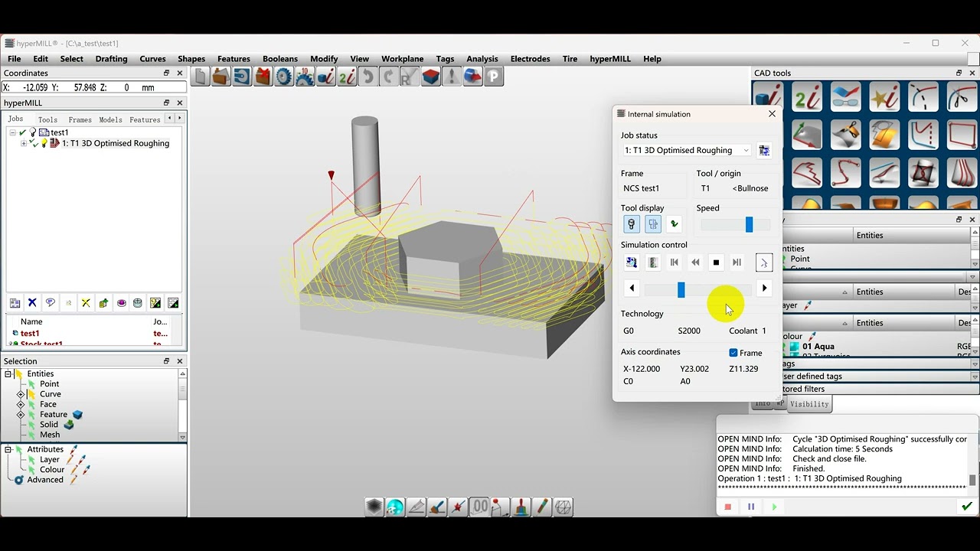The width and height of the screenshot is (980, 551).
Task: Switch to the Tools tab
Action: (47, 119)
